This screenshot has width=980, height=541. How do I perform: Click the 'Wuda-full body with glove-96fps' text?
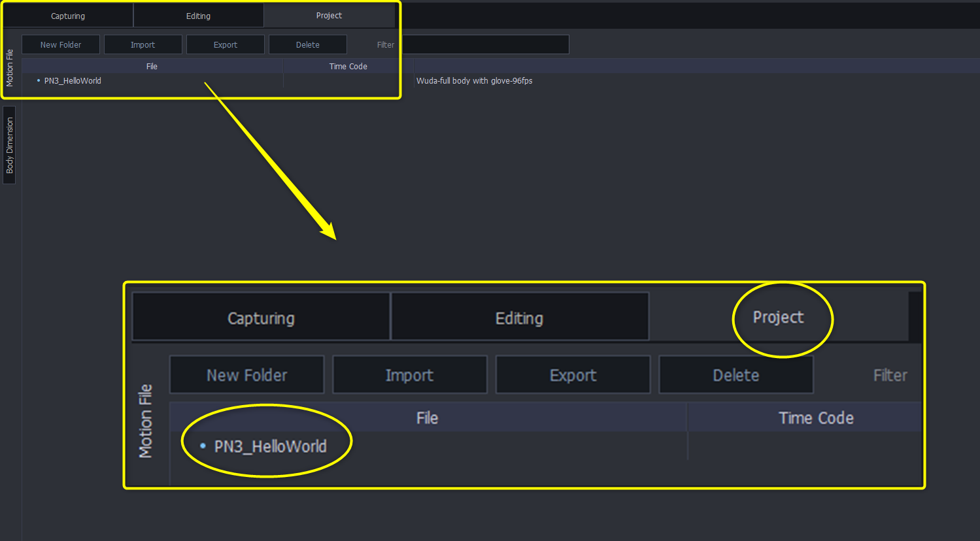pyautogui.click(x=475, y=81)
